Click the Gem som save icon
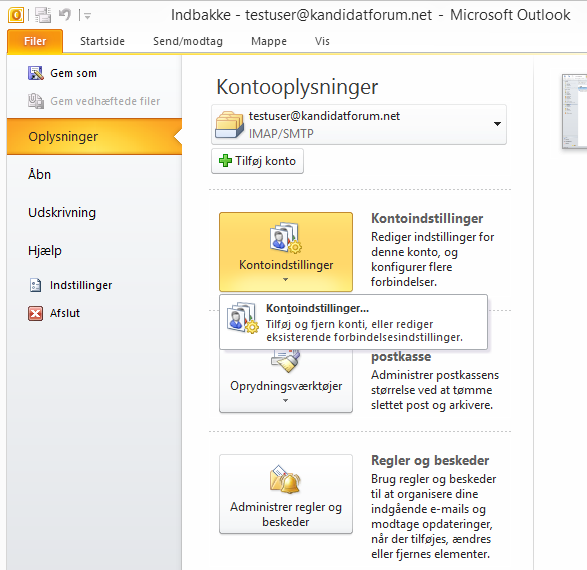Image resolution: width=587 pixels, height=570 pixels. [x=36, y=73]
